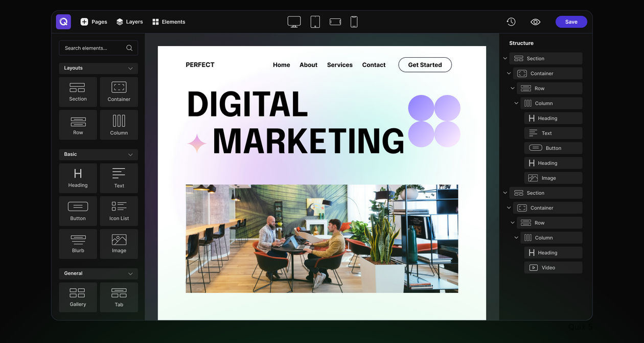Collapse the Basic elements category
Screen dimensions: 644x343
click(130, 154)
